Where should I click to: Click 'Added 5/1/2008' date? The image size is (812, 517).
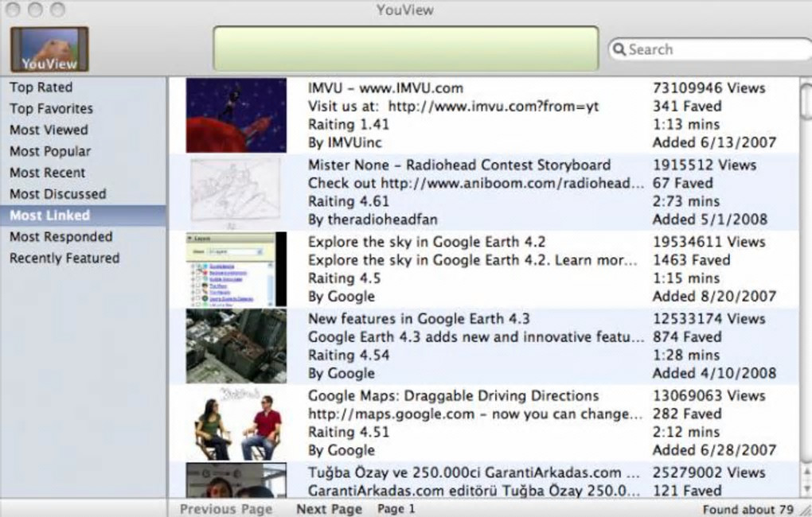pos(710,220)
